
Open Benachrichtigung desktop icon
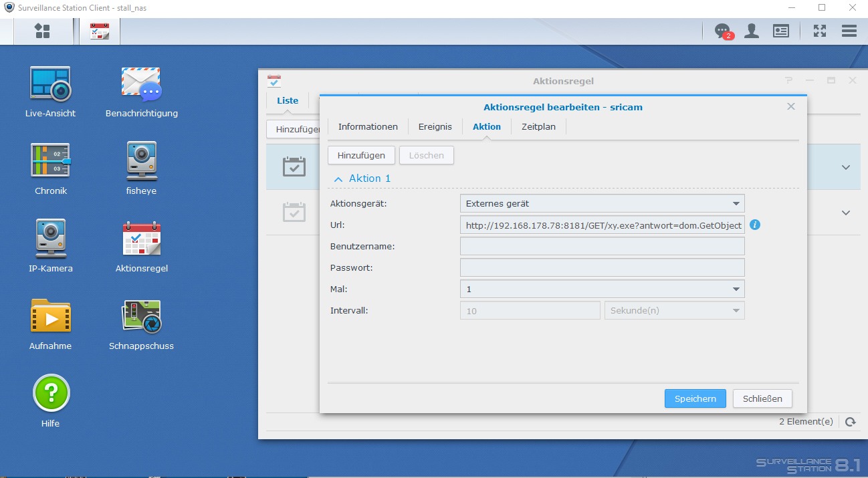click(142, 92)
